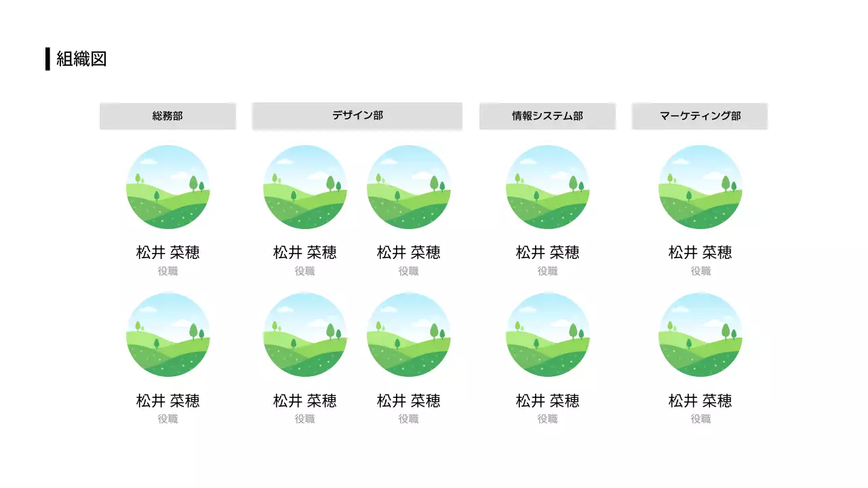
Task: Click the 総務部 department avatar image
Action: [x=168, y=188]
